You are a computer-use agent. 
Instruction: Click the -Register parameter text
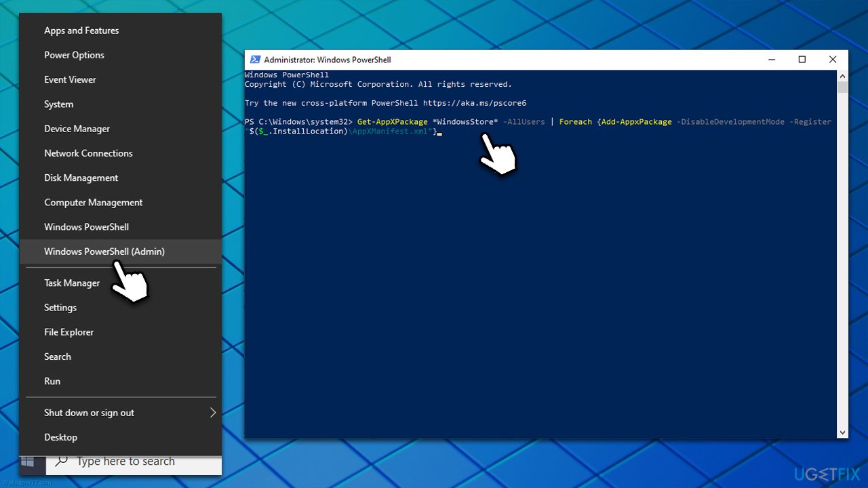[810, 122]
